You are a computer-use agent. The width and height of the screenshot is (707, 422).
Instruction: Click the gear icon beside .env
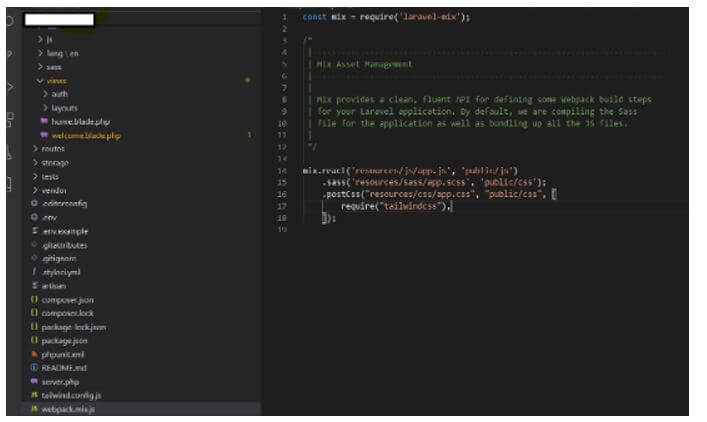(x=34, y=217)
